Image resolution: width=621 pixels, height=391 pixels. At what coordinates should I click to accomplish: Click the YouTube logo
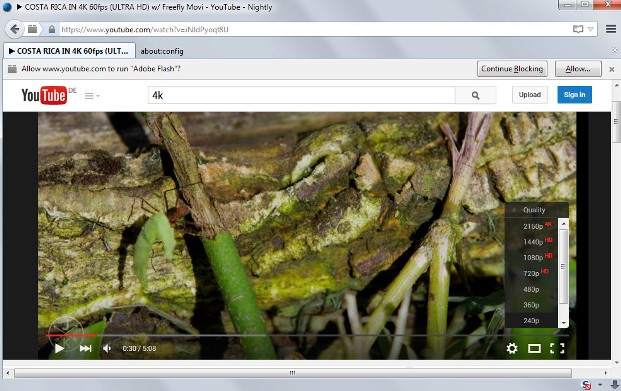pos(44,95)
